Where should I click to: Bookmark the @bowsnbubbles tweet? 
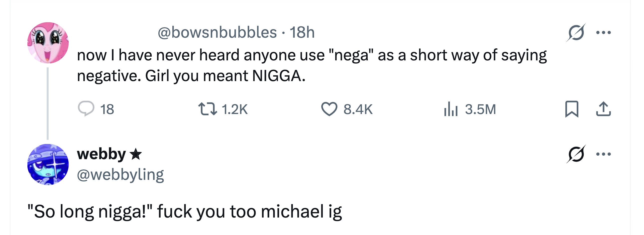pyautogui.click(x=571, y=109)
